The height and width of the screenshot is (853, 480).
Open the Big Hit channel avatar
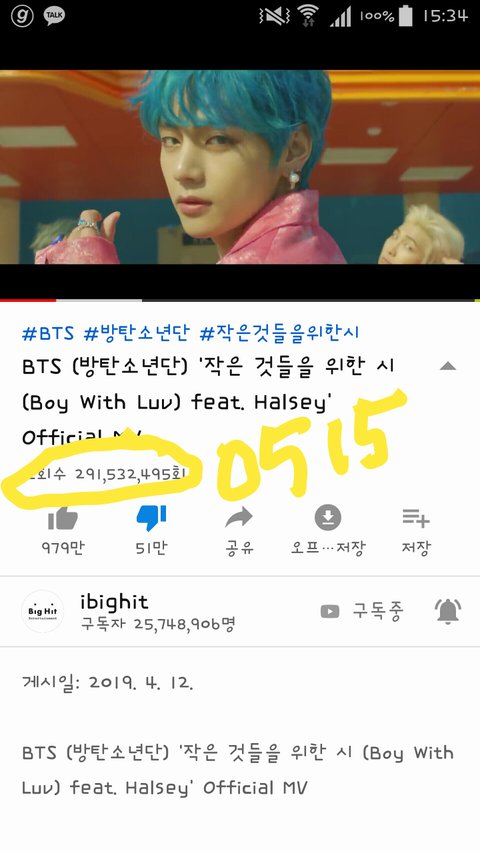click(42, 611)
